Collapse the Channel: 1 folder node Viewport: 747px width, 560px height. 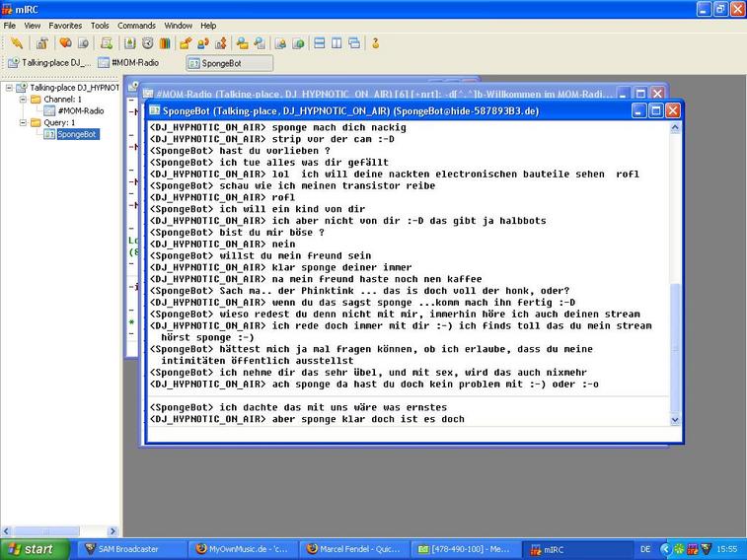pos(22,100)
